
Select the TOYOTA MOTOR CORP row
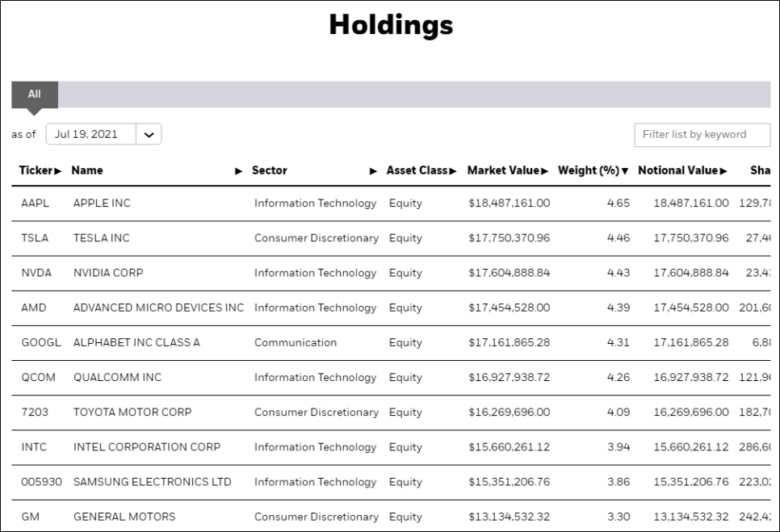click(132, 412)
